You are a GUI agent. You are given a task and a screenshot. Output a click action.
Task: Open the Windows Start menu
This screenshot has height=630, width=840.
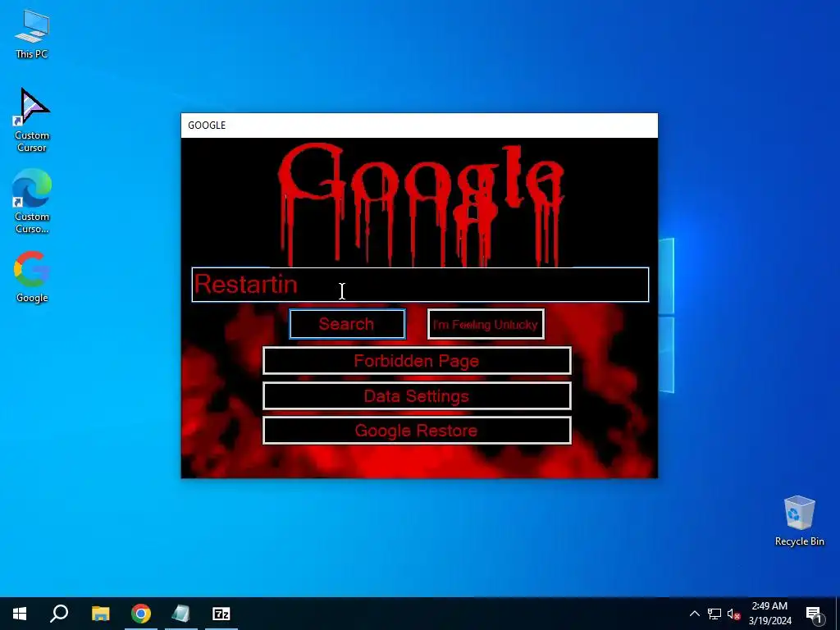click(20, 614)
